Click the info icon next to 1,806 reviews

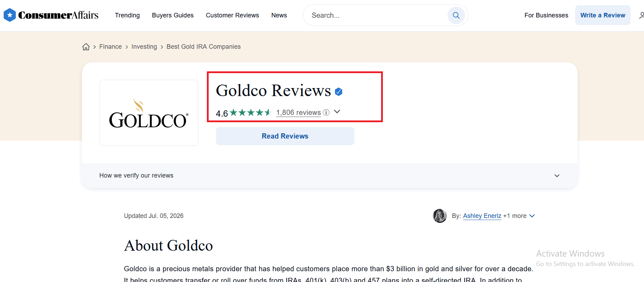(326, 112)
